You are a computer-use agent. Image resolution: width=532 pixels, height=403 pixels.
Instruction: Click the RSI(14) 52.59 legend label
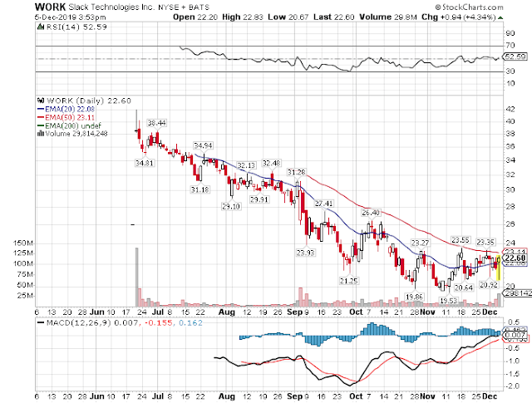pyautogui.click(x=76, y=27)
